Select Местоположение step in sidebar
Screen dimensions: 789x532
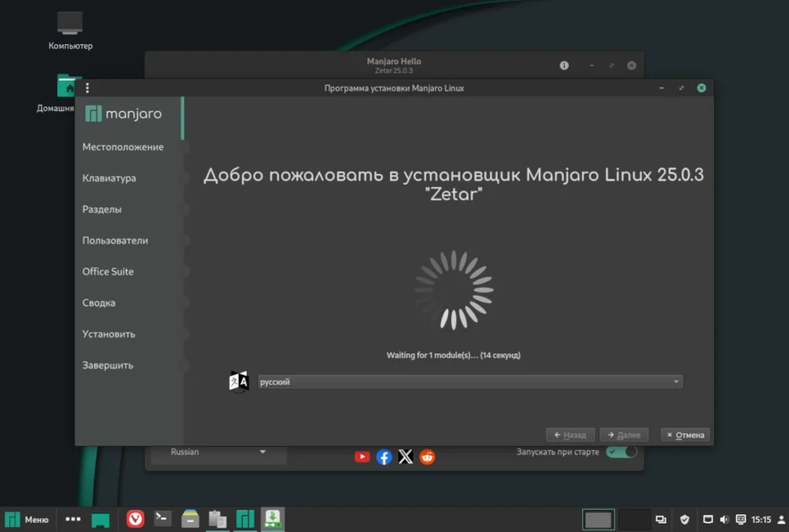point(123,147)
